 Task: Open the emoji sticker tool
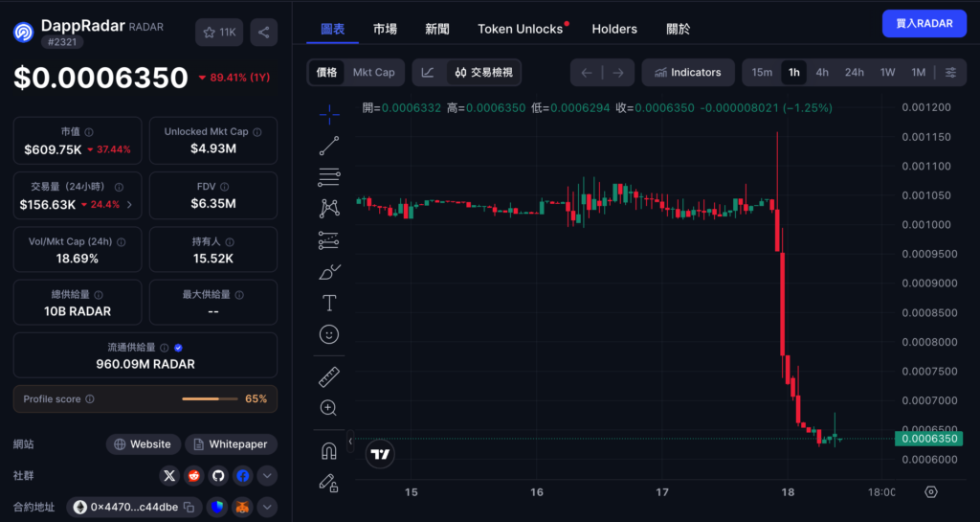pyautogui.click(x=328, y=334)
